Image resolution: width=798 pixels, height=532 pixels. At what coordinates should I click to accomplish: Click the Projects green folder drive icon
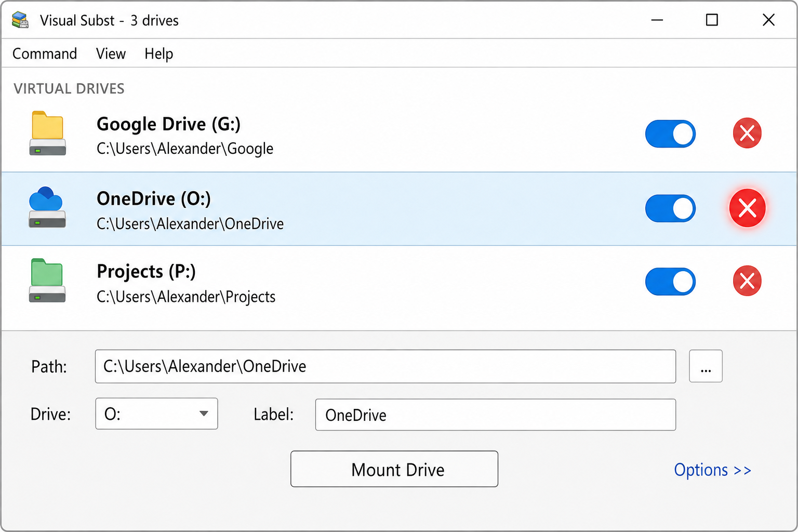point(47,281)
